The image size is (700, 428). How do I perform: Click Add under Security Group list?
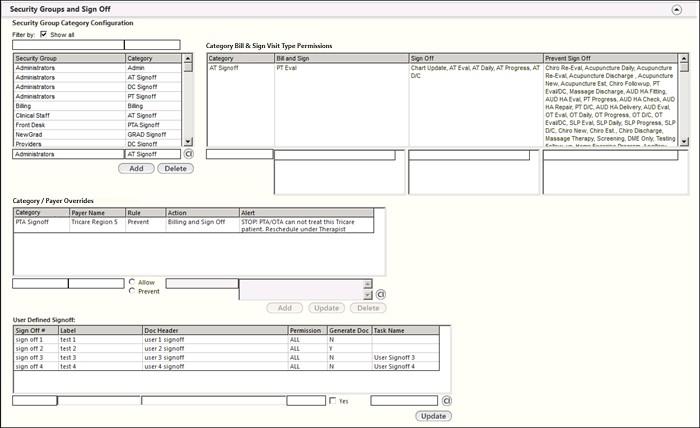pyautogui.click(x=136, y=168)
